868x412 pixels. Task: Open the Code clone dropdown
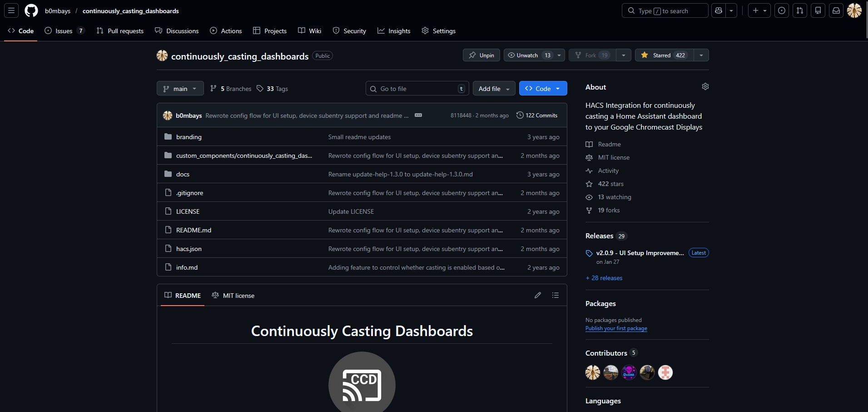543,88
